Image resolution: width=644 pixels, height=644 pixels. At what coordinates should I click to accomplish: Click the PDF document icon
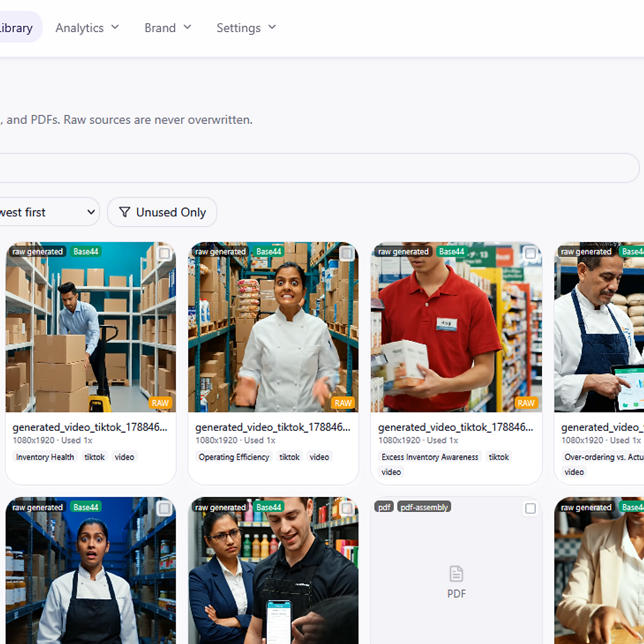click(x=457, y=574)
